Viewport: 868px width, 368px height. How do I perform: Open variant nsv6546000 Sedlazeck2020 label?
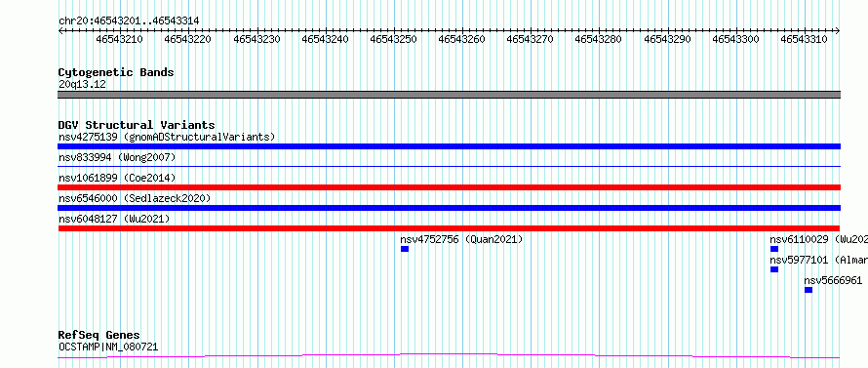coord(135,198)
